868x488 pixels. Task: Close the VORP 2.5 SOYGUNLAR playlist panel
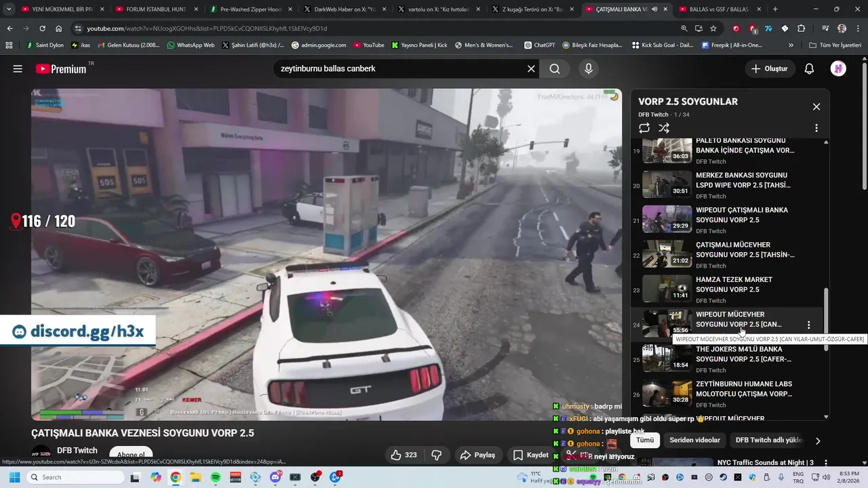coord(816,106)
